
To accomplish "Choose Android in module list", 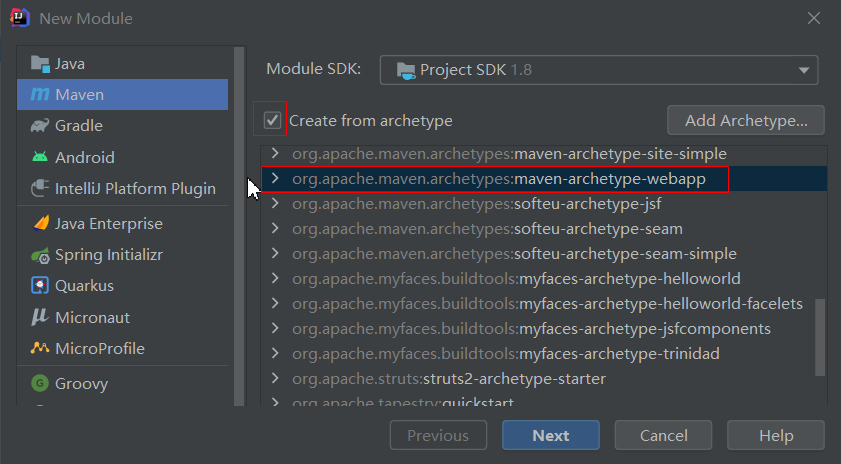I will (x=122, y=157).
